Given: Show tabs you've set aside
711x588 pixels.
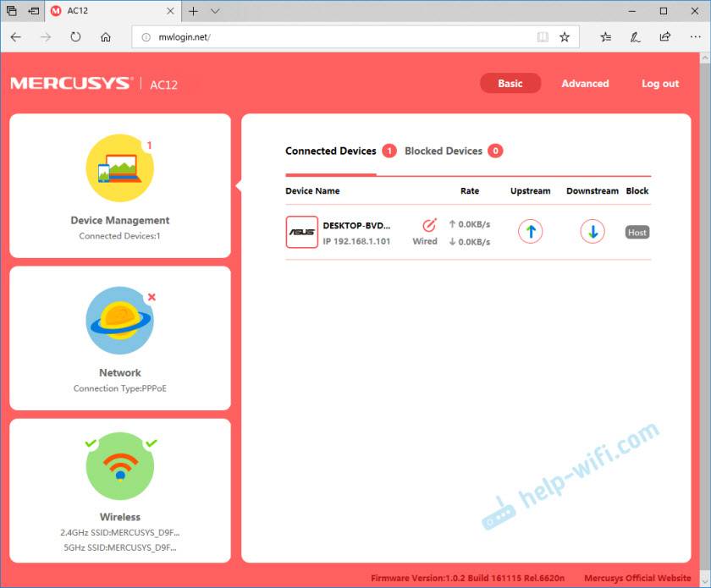Looking at the screenshot, I should [x=12, y=11].
